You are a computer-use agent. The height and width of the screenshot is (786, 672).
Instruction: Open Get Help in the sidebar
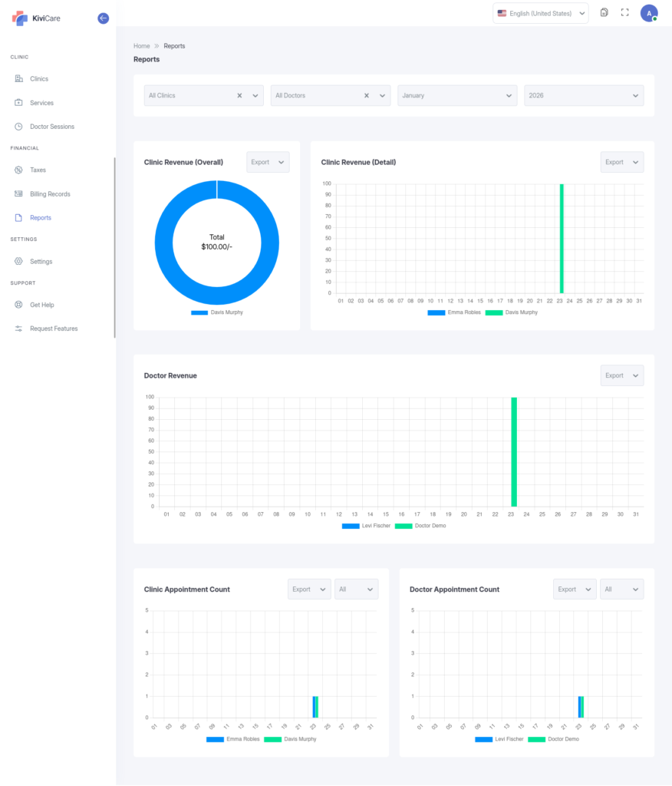[x=41, y=305]
